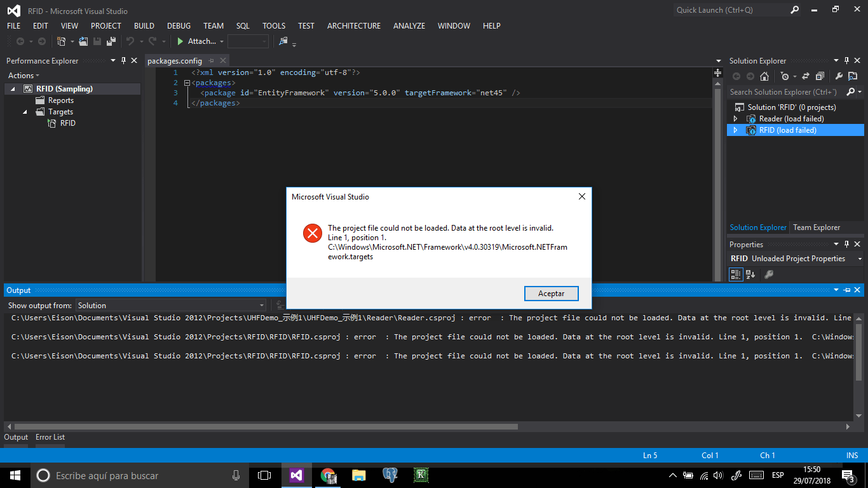Open the Actions menu in Performance Explorer
This screenshot has width=868, height=488.
coord(22,75)
